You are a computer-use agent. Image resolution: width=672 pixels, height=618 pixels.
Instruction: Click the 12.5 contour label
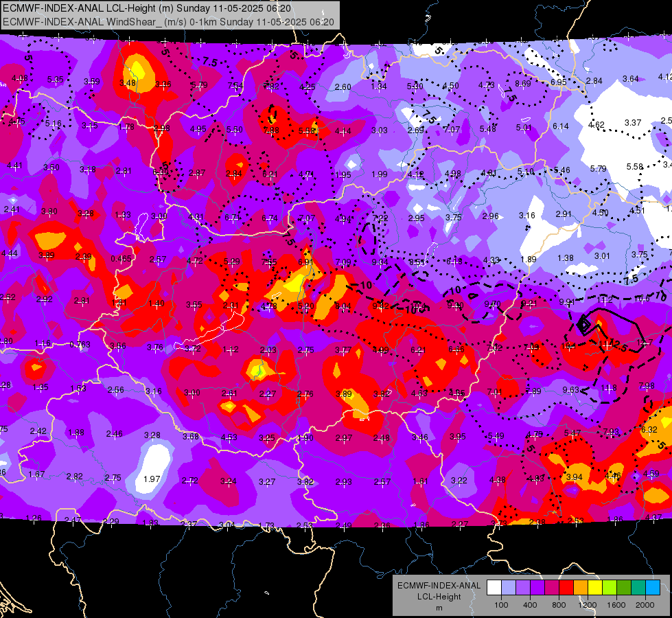point(618,345)
